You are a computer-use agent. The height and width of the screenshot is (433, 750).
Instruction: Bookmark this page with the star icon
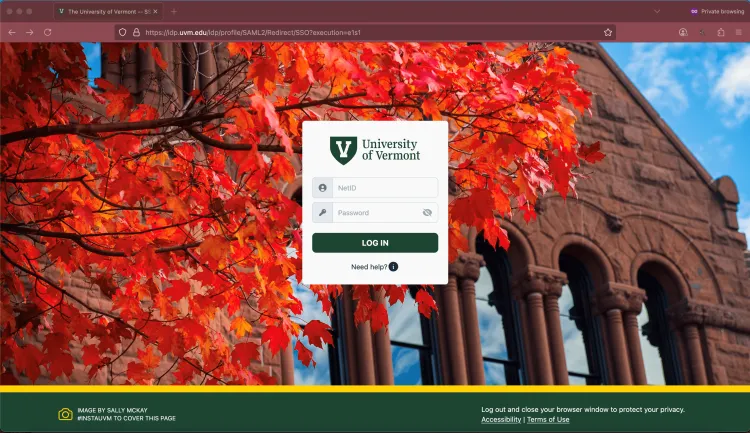[x=607, y=32]
